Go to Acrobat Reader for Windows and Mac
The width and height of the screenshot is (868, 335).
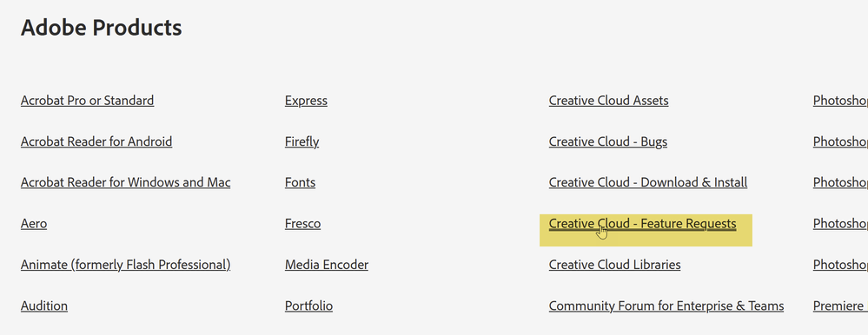[126, 182]
